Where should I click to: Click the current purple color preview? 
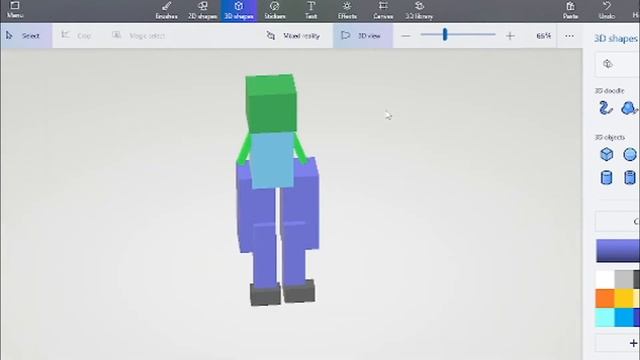pos(618,251)
